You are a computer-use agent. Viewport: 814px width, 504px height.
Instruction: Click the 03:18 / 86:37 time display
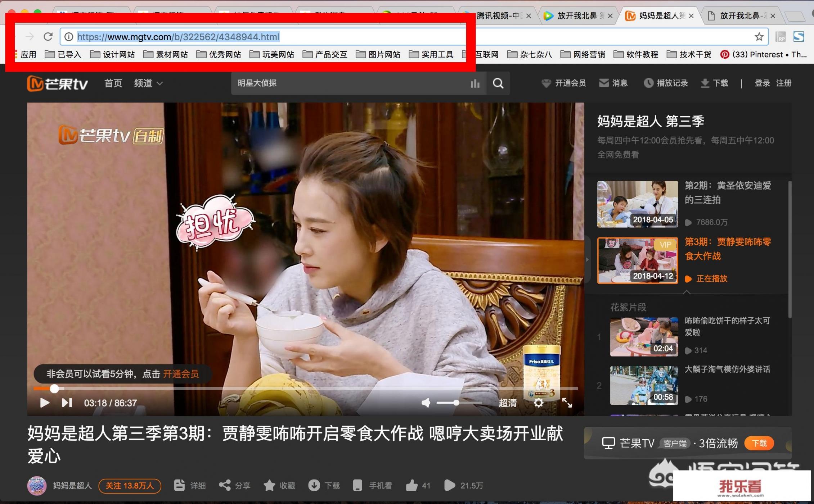[111, 403]
